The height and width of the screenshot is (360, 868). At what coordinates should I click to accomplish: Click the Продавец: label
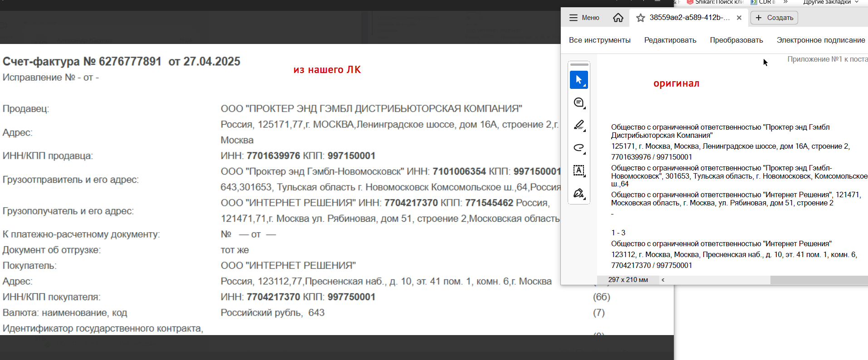point(26,109)
